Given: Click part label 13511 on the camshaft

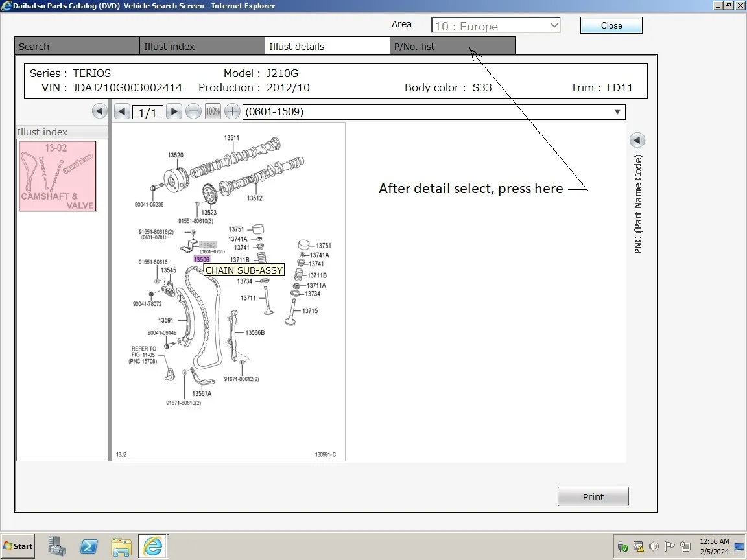Looking at the screenshot, I should (x=231, y=138).
